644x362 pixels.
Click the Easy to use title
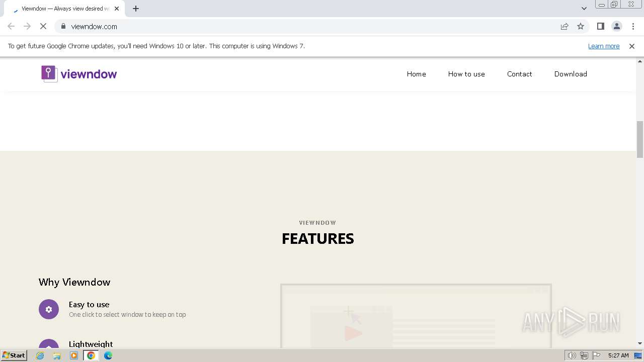pos(89,304)
